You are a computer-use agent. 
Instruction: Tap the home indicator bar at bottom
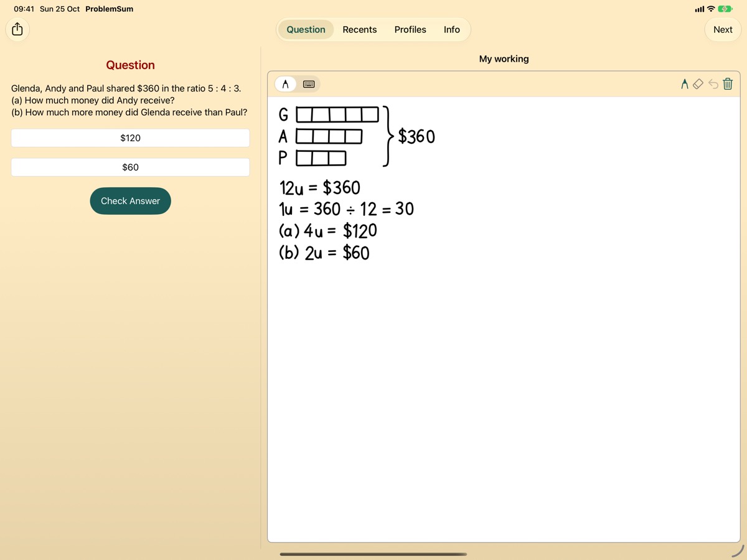374,554
